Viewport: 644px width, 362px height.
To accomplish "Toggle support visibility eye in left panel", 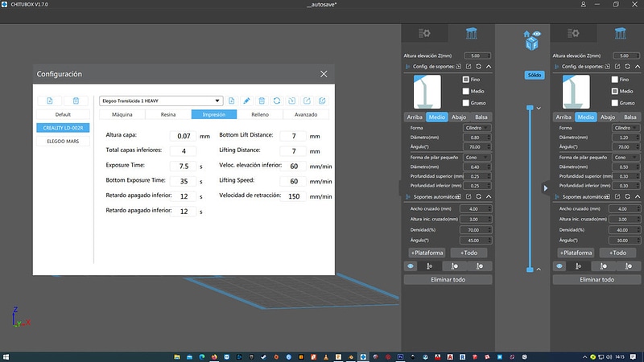I will click(411, 266).
